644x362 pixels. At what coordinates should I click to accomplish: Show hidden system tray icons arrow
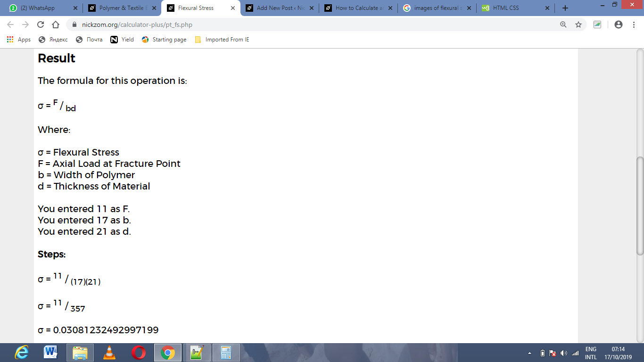click(x=529, y=353)
